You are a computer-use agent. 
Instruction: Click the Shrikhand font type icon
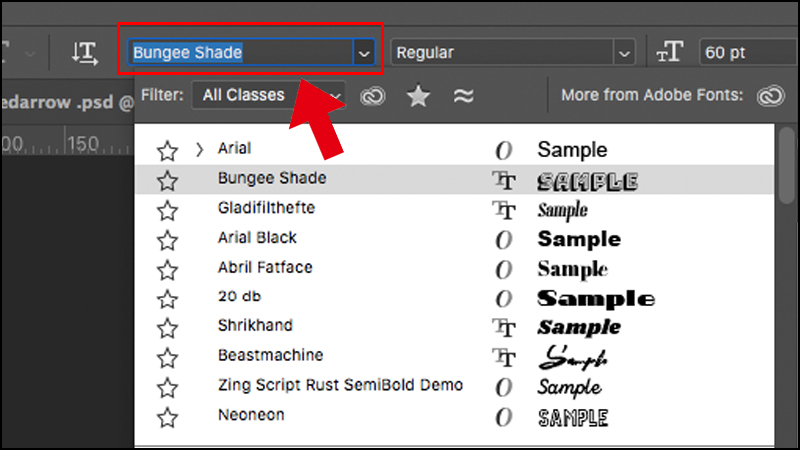click(x=505, y=327)
